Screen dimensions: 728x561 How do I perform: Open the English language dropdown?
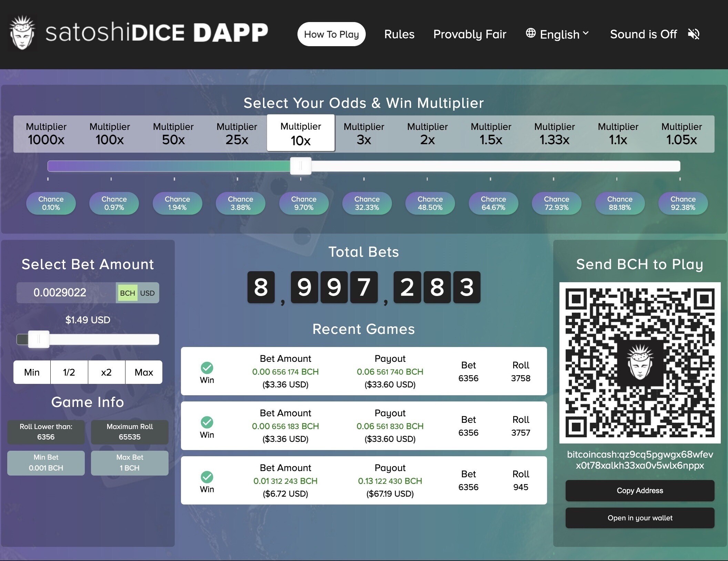pos(557,34)
